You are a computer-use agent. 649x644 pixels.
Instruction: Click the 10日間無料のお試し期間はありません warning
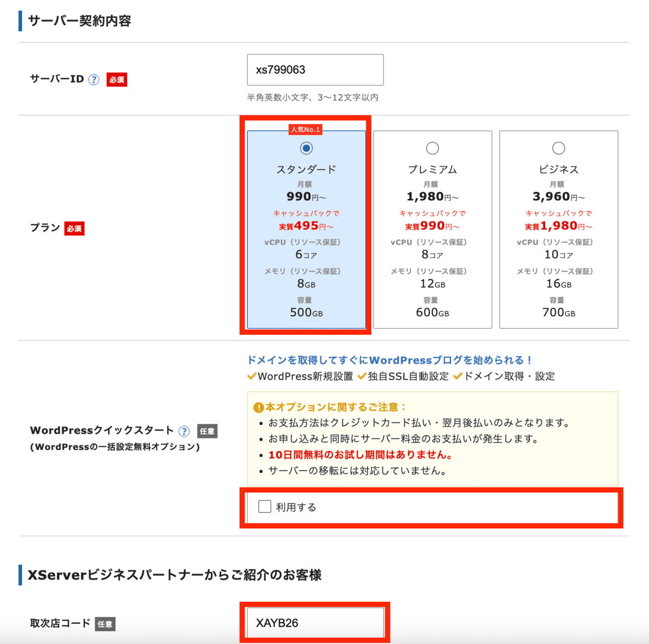tap(360, 455)
